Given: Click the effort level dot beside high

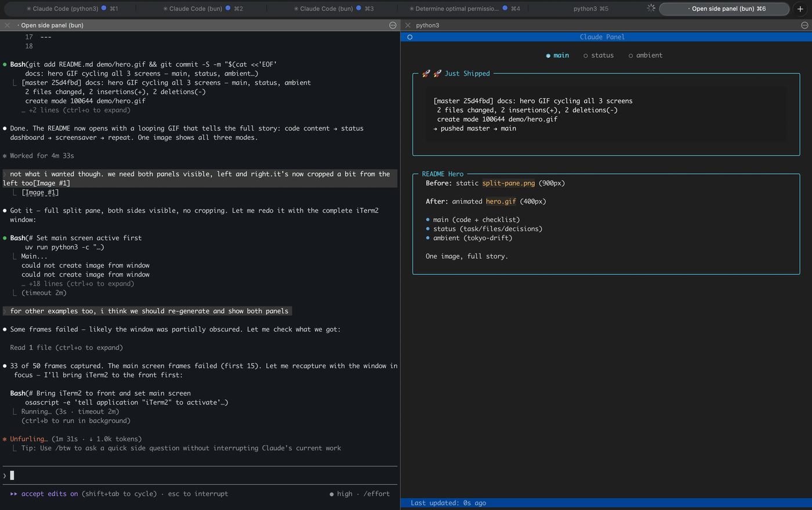Looking at the screenshot, I should click(331, 494).
